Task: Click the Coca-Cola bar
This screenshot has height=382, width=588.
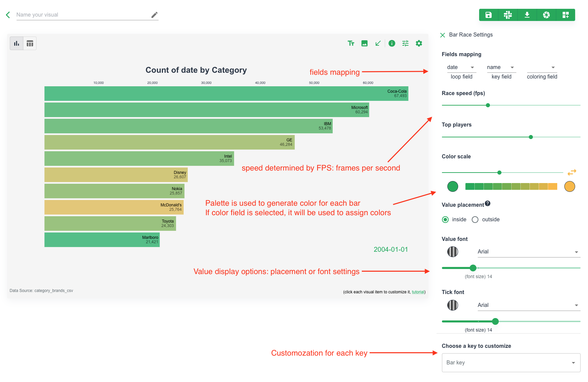Action: tap(226, 94)
